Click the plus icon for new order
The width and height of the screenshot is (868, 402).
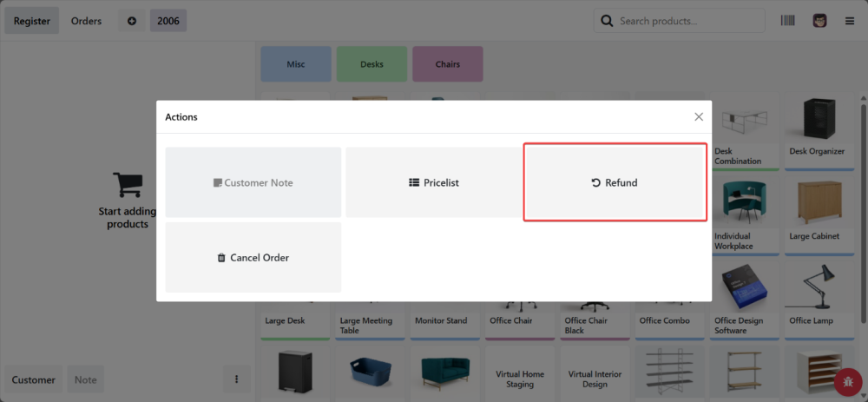(132, 21)
